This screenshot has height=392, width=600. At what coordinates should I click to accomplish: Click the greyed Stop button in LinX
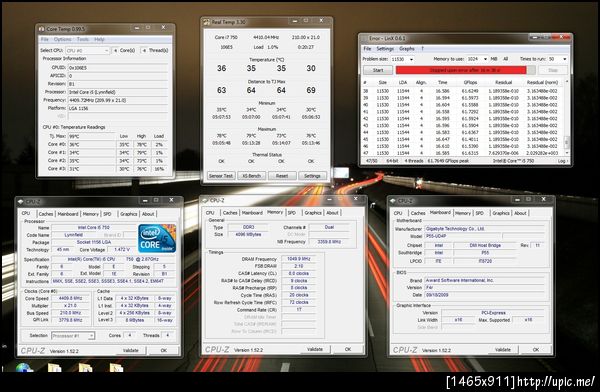pos(553,70)
